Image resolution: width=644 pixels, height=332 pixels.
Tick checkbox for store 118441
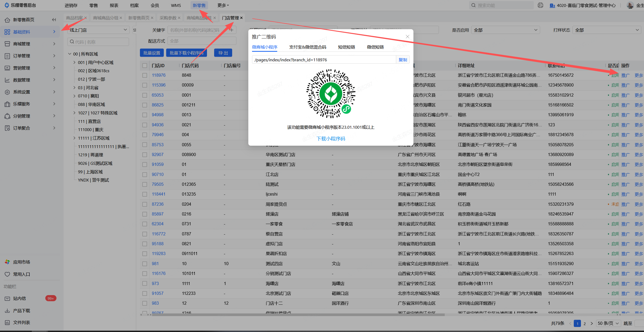[145, 194]
